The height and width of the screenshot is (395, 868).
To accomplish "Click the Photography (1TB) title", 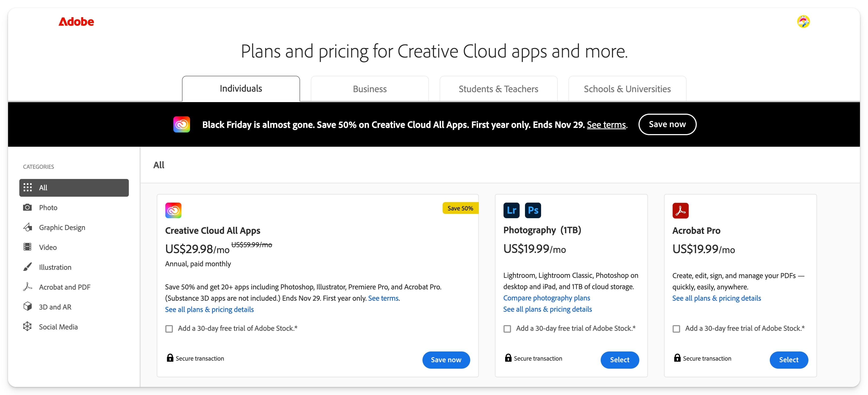I will 542,230.
